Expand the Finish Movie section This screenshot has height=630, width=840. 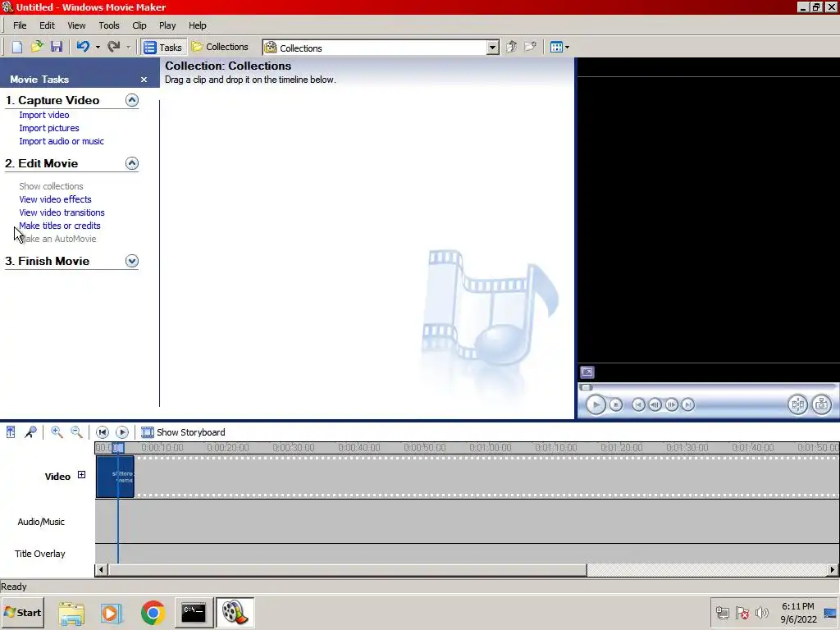132,261
